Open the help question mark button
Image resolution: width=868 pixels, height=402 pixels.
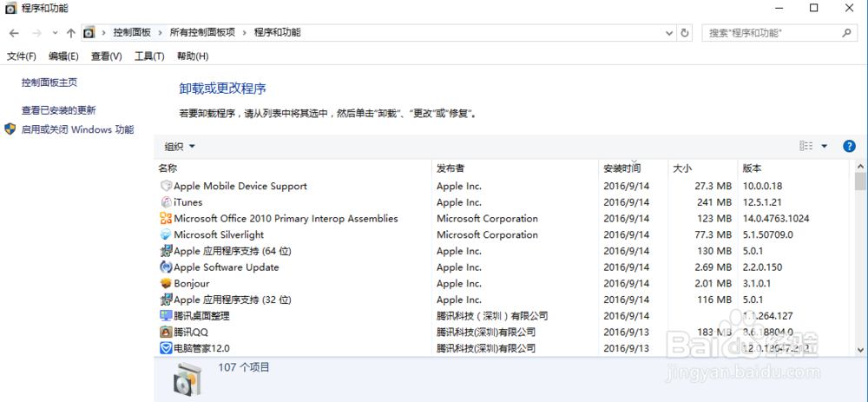849,146
